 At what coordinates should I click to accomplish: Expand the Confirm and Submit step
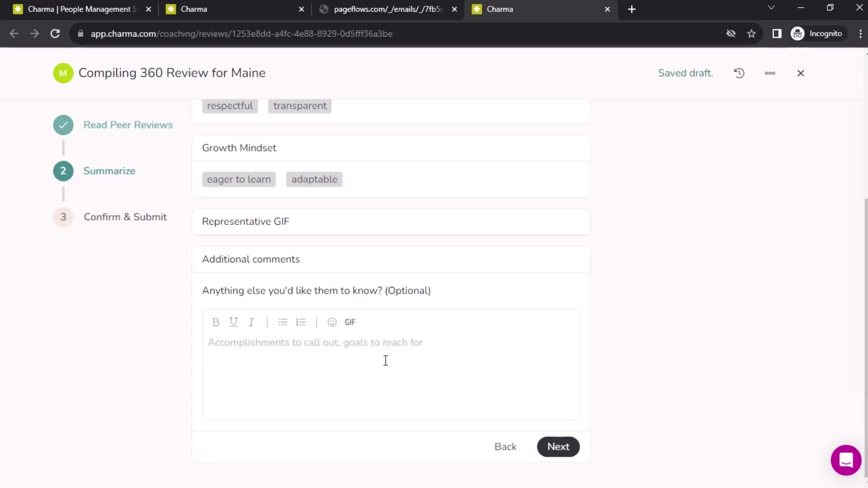125,216
